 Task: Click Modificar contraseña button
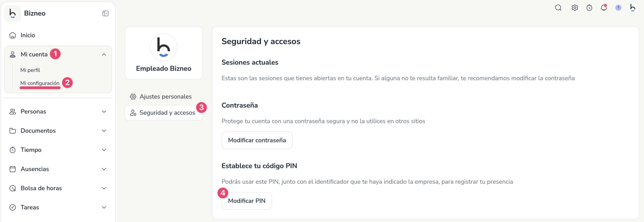(257, 140)
